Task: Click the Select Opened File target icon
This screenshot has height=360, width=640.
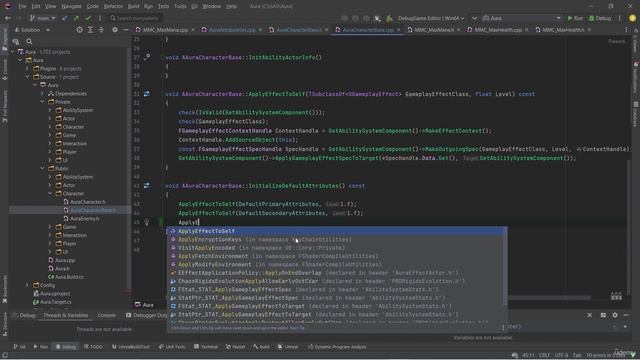Action: tap(80, 30)
